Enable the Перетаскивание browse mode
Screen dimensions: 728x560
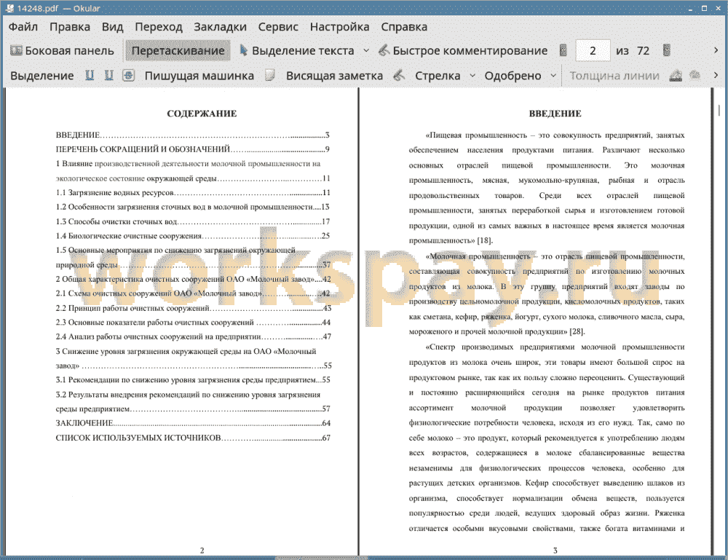178,51
